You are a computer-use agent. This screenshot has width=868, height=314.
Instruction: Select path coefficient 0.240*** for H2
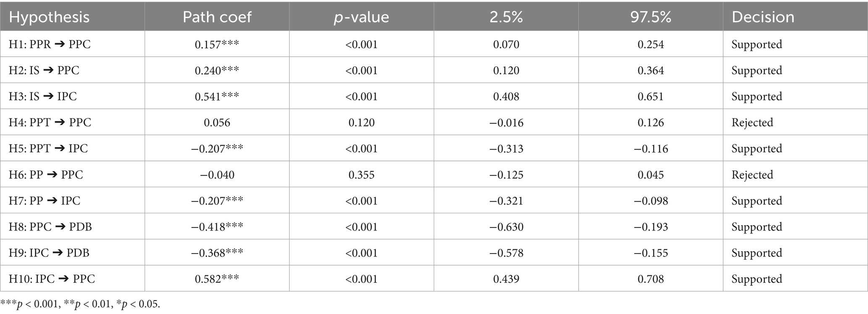(x=217, y=70)
